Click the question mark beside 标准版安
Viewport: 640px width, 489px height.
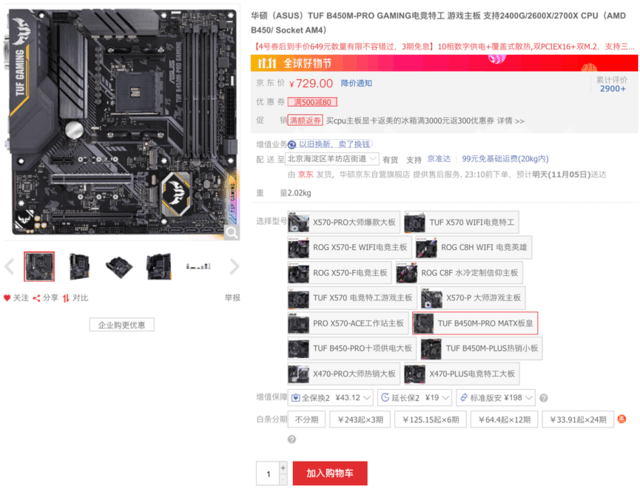543,398
